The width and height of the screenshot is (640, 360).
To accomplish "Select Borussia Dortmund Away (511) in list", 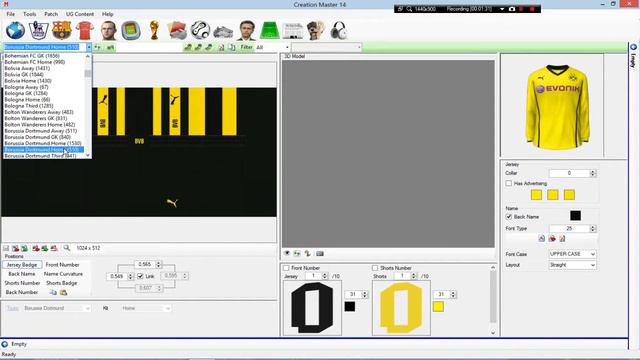I will coord(41,131).
